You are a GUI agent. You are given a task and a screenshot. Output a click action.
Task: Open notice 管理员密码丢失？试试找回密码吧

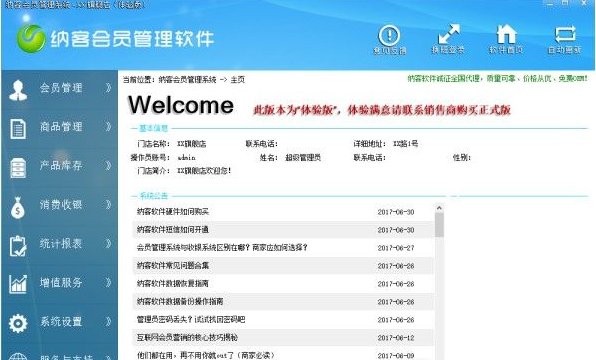pyautogui.click(x=191, y=319)
